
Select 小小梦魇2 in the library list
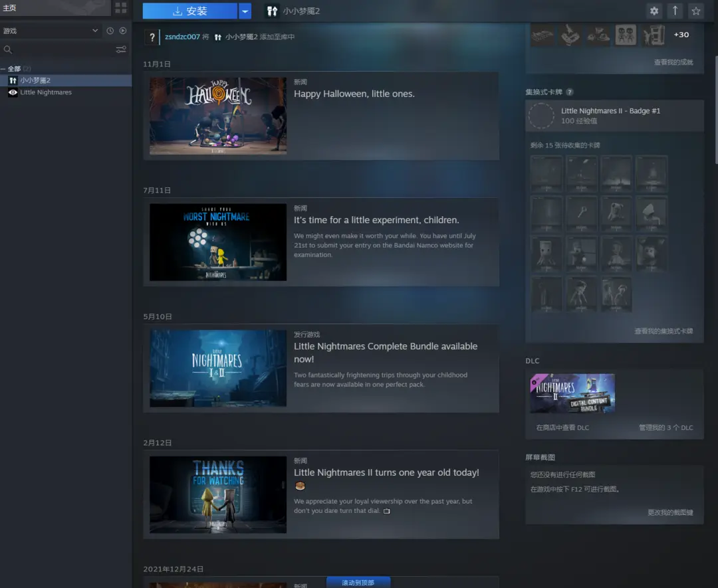pos(66,80)
